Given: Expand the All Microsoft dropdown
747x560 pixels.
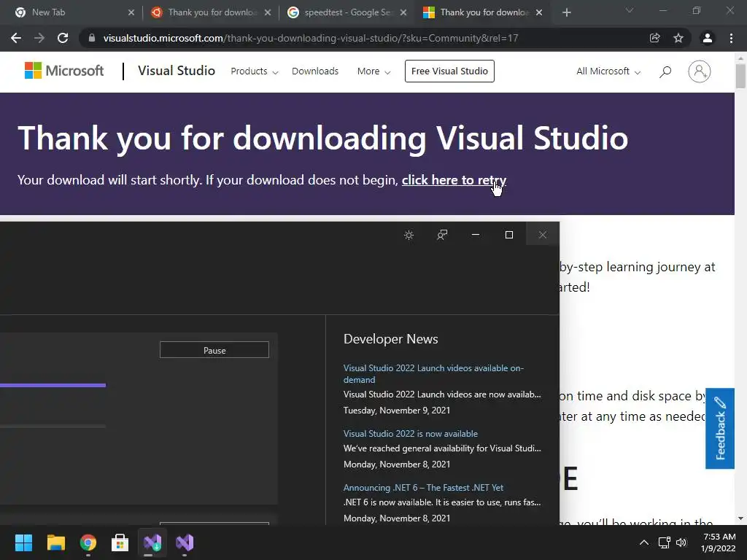Looking at the screenshot, I should click(x=608, y=71).
